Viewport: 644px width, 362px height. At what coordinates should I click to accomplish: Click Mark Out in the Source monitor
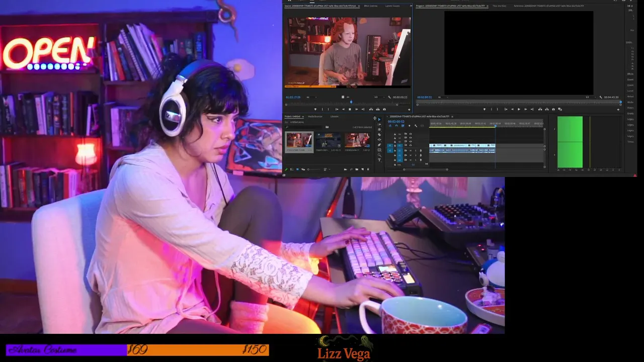click(x=329, y=109)
